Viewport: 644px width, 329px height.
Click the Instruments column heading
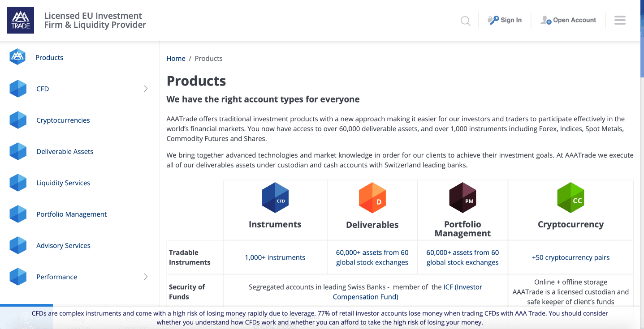pos(275,224)
